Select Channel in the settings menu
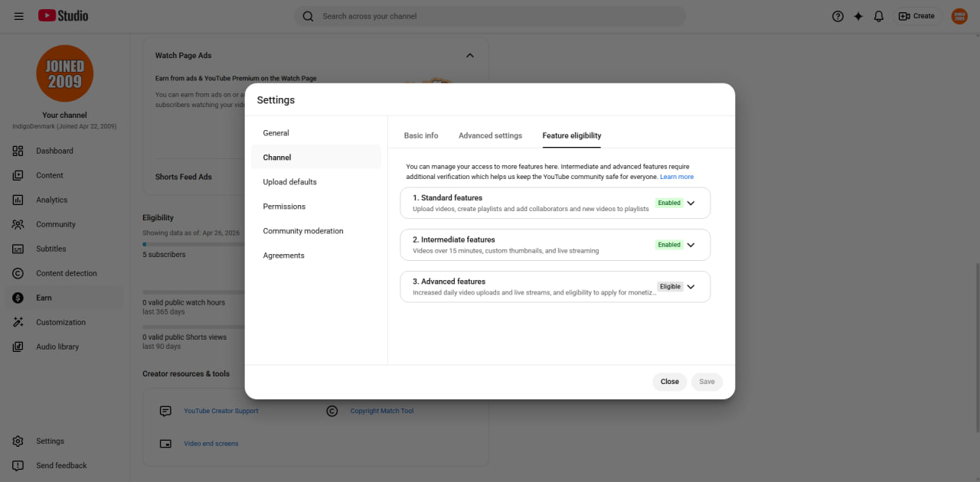Image resolution: width=980 pixels, height=482 pixels. coord(315,158)
